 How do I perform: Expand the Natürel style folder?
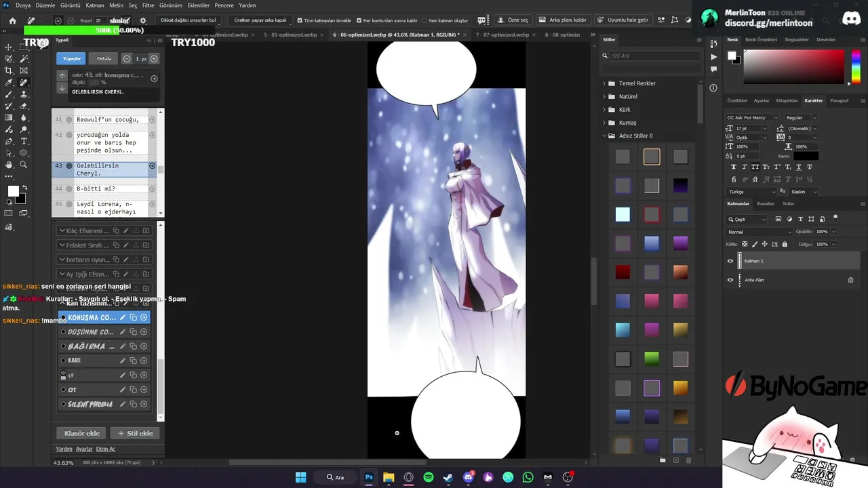coord(604,96)
